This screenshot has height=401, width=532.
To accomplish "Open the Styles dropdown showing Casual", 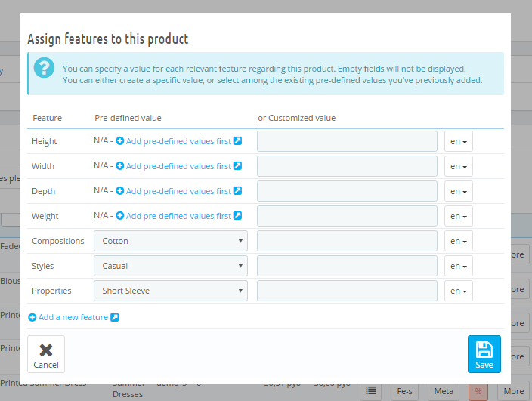I will pos(171,266).
